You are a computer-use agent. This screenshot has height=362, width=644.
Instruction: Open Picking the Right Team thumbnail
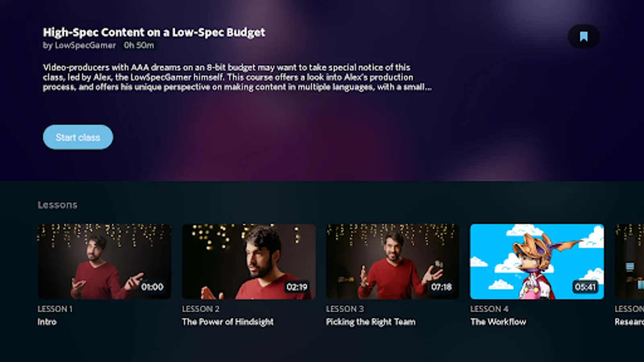point(393,261)
